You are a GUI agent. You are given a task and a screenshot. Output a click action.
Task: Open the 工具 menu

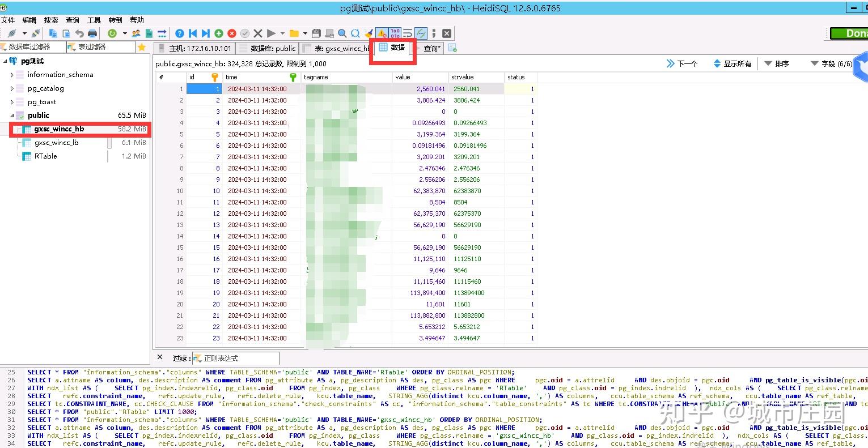tap(94, 20)
